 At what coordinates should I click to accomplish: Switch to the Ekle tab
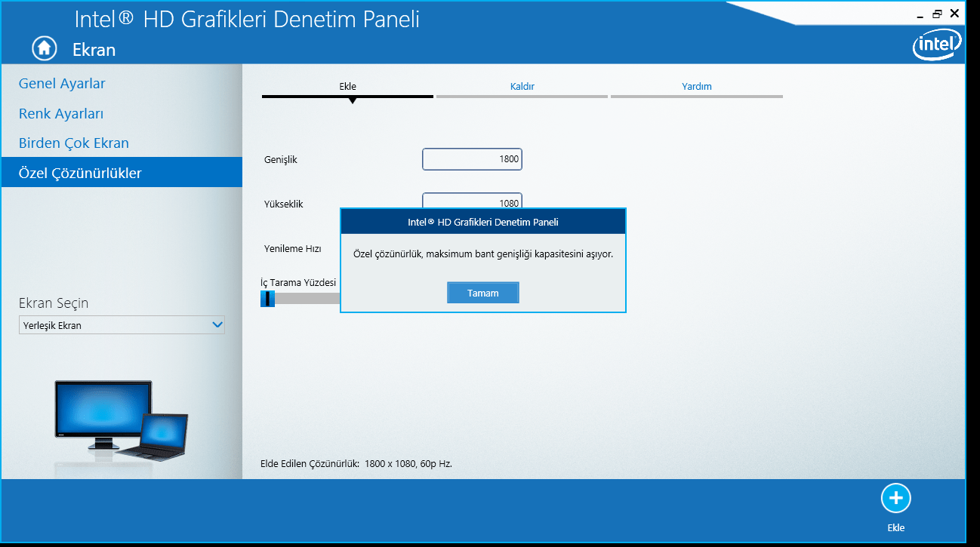click(347, 88)
